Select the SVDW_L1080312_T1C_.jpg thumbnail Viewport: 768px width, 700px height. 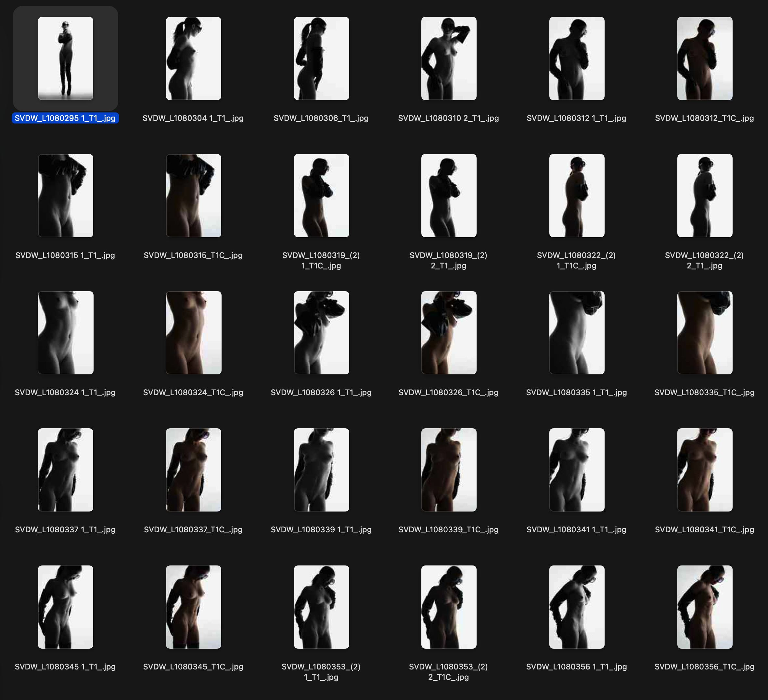[x=705, y=57]
